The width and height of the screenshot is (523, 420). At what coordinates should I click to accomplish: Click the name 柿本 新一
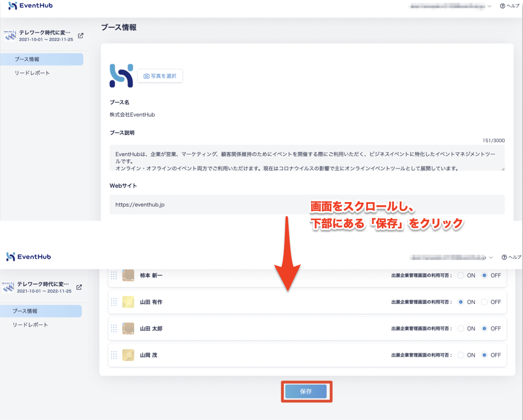[151, 276]
